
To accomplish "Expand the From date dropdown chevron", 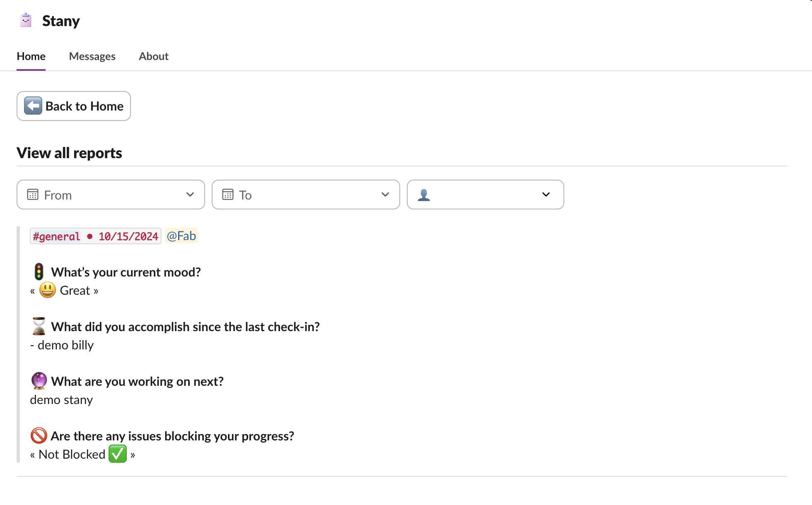I will [x=190, y=195].
